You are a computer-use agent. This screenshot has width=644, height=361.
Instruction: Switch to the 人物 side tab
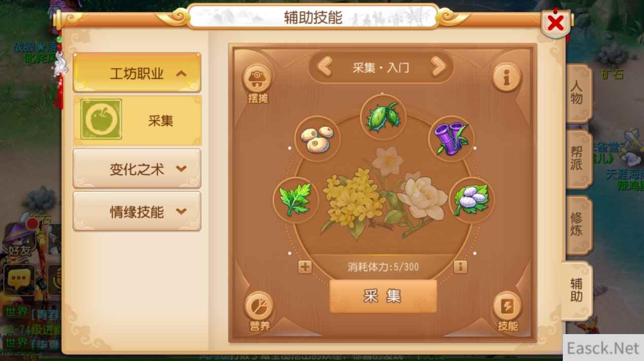point(578,93)
